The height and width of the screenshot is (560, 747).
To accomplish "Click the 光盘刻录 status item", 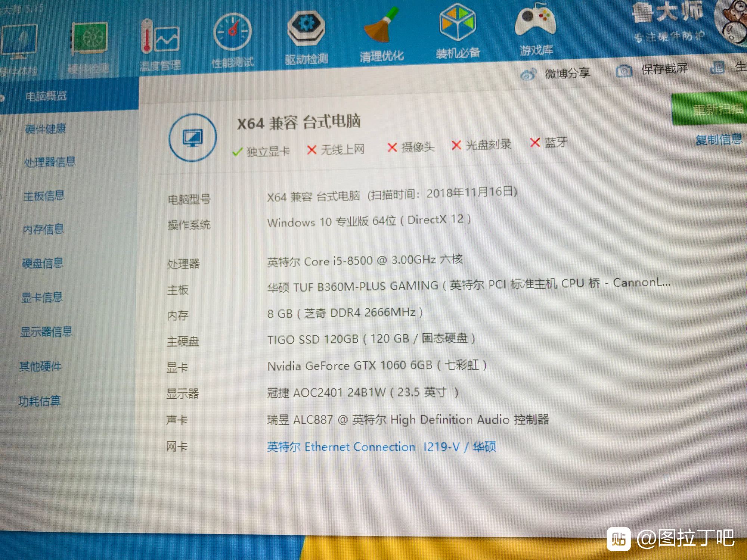I will (x=481, y=145).
